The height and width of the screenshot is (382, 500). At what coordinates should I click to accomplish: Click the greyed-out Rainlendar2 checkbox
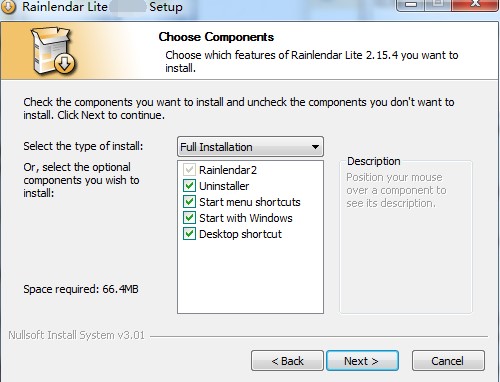tap(189, 170)
